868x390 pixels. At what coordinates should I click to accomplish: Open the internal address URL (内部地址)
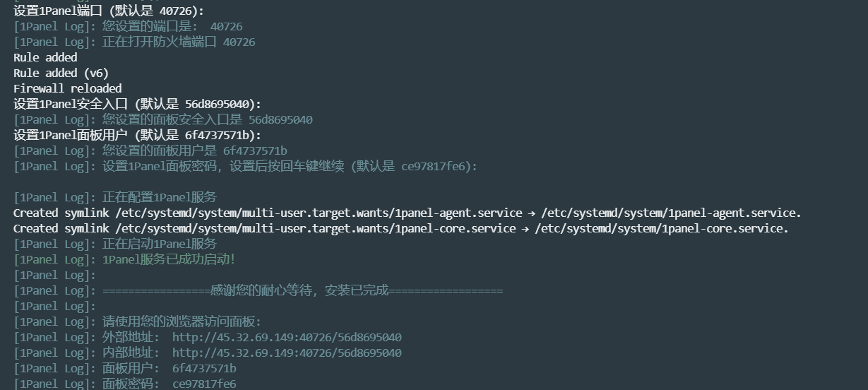point(287,353)
